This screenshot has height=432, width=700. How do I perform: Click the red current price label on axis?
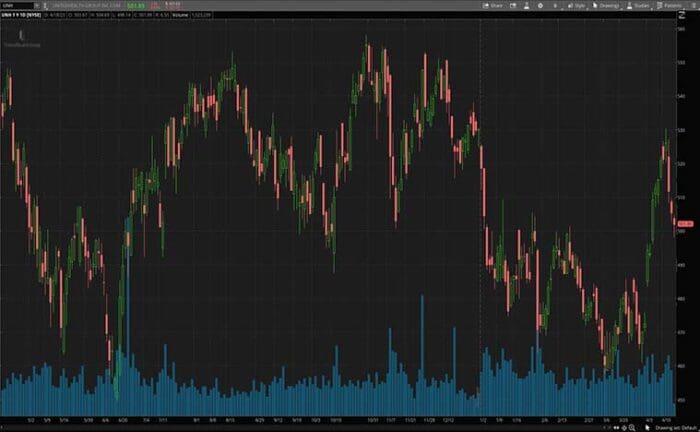[x=685, y=224]
